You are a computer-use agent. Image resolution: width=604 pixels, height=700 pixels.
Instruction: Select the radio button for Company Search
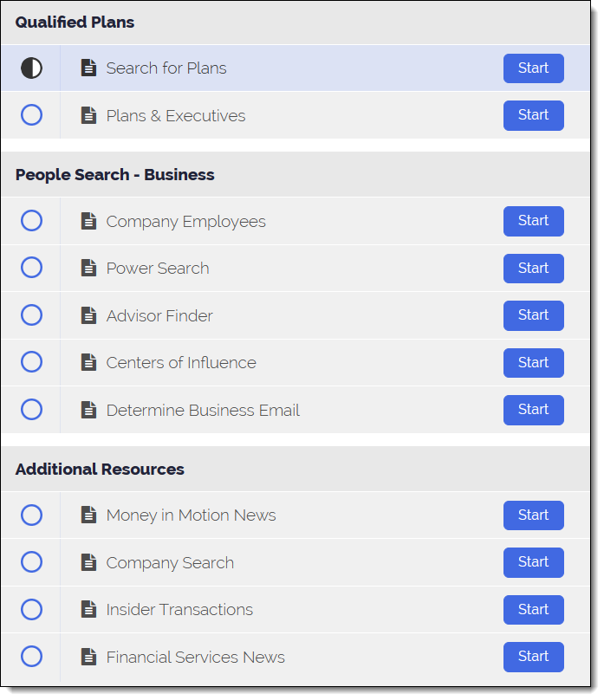coord(31,562)
